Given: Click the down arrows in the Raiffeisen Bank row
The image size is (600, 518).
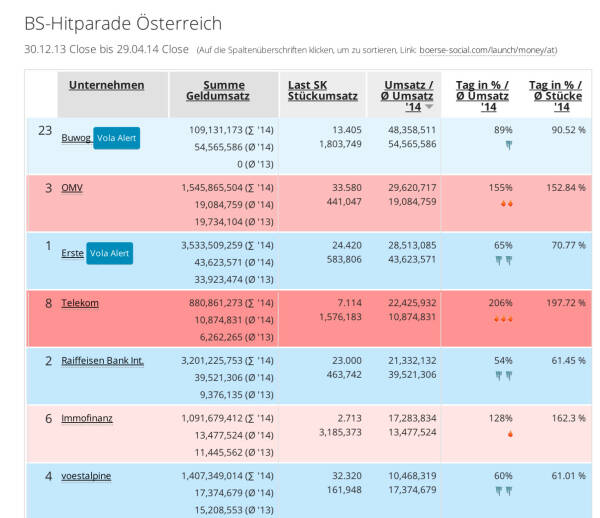Looking at the screenshot, I should click(x=507, y=376).
